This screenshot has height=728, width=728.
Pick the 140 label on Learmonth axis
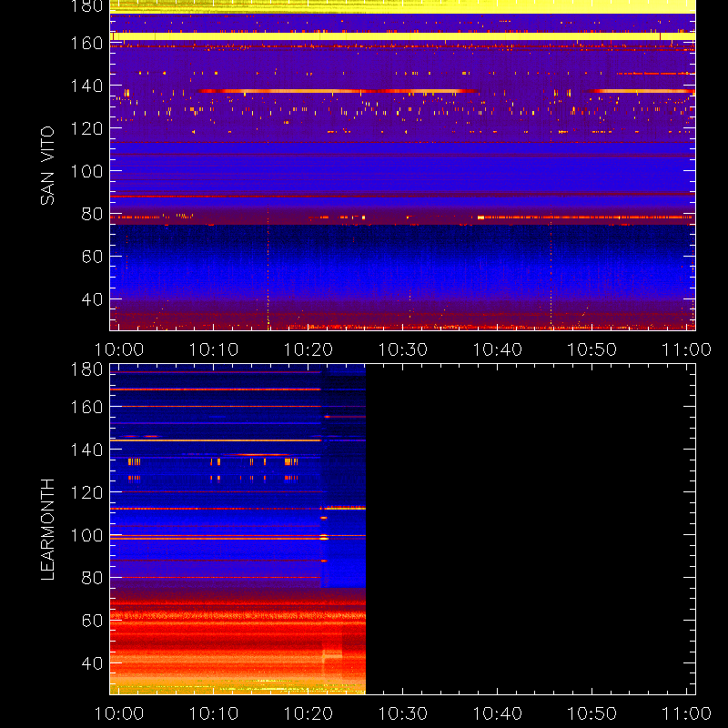[86, 450]
